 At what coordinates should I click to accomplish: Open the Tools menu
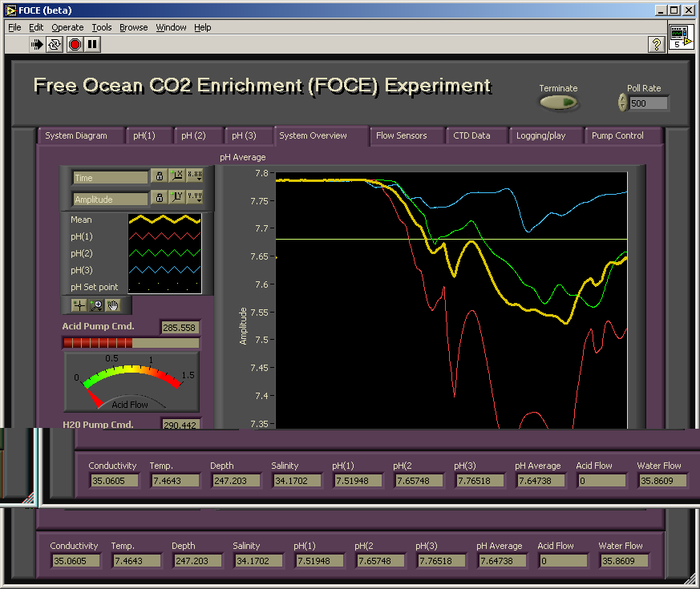(102, 27)
